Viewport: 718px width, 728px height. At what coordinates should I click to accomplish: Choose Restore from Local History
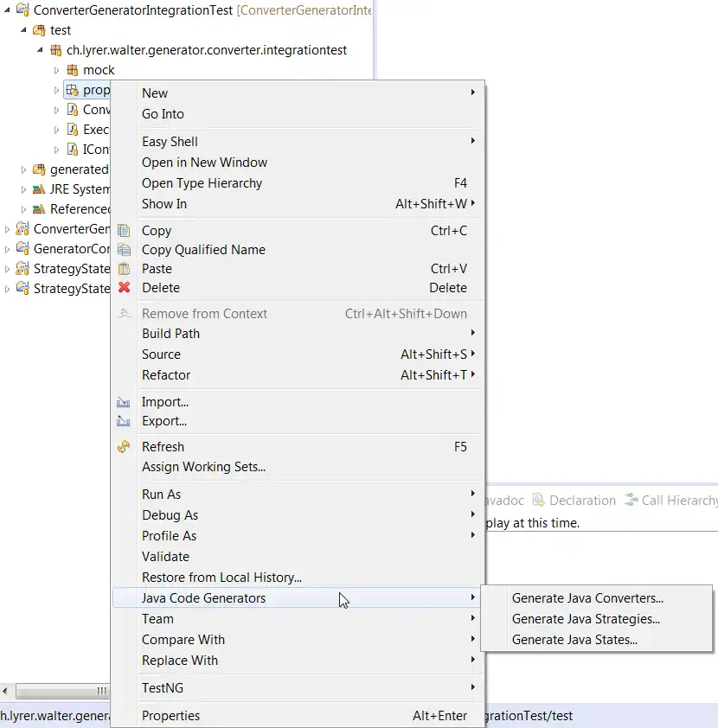pyautogui.click(x=298, y=577)
